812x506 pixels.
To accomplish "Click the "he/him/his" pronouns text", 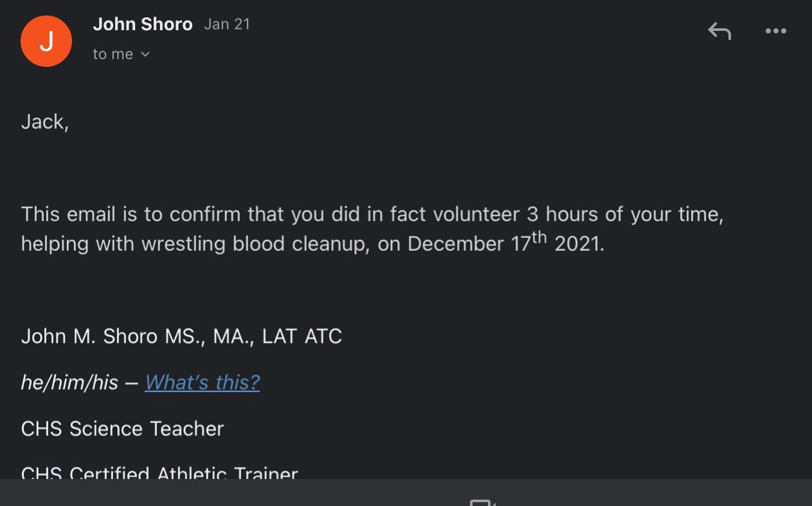I will click(69, 383).
